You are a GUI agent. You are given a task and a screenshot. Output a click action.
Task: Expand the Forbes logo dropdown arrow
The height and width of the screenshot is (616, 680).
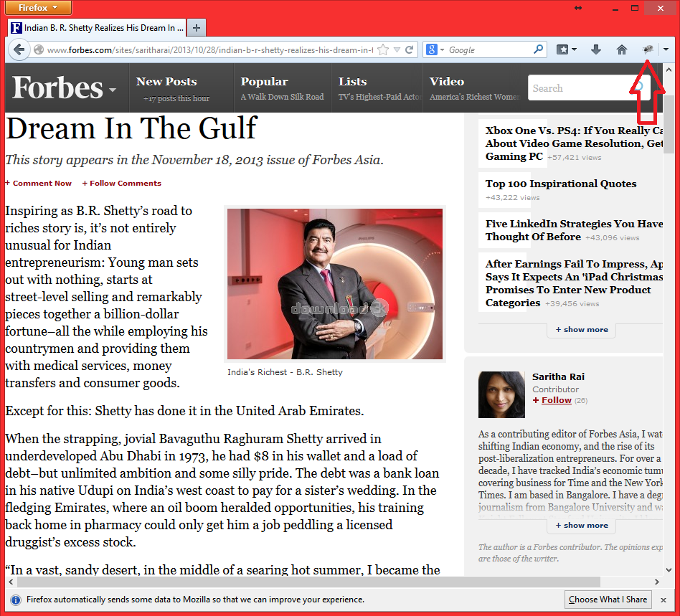point(113,90)
